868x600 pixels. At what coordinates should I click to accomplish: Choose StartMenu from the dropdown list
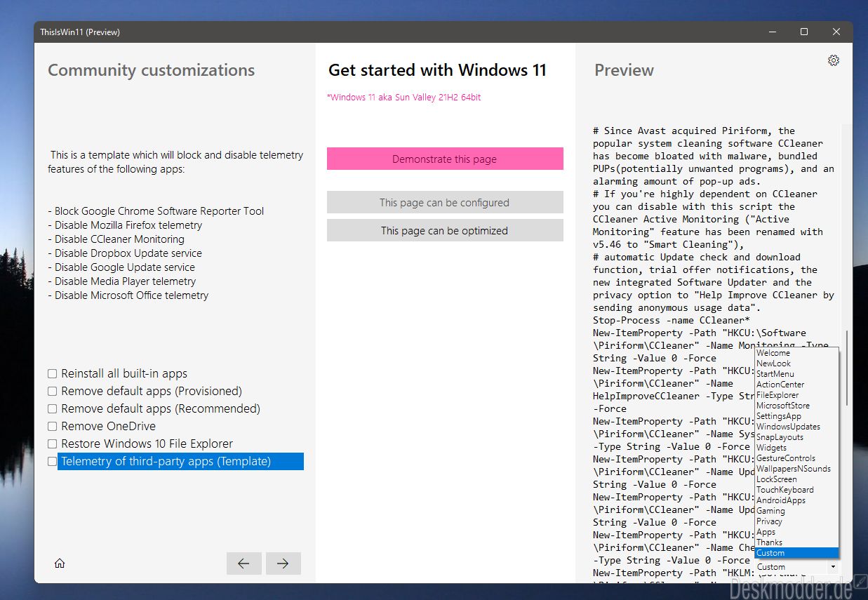click(x=796, y=374)
